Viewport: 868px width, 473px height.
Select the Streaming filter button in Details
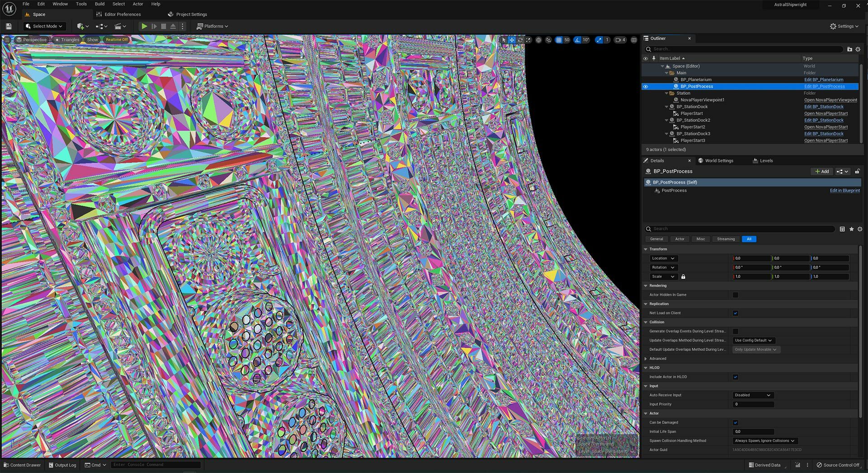(726, 239)
